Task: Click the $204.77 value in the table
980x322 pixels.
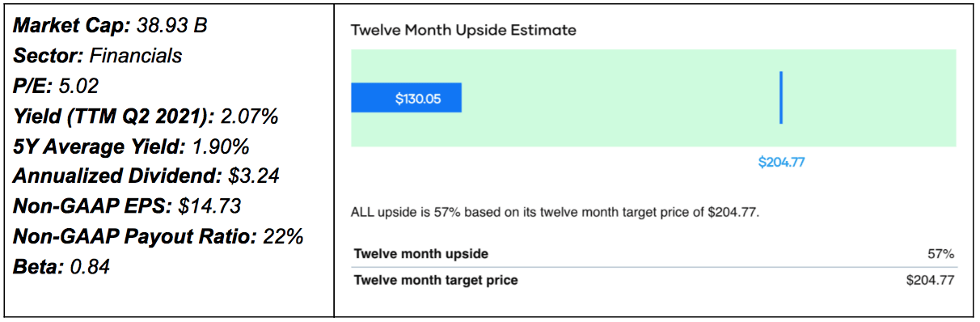Action: [931, 281]
